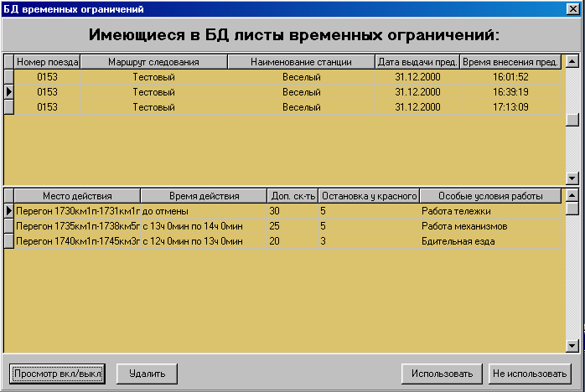Screen dimensions: 585x392
Task: Click Перегон 1735км1п-1738км5г cell
Action: [77, 226]
